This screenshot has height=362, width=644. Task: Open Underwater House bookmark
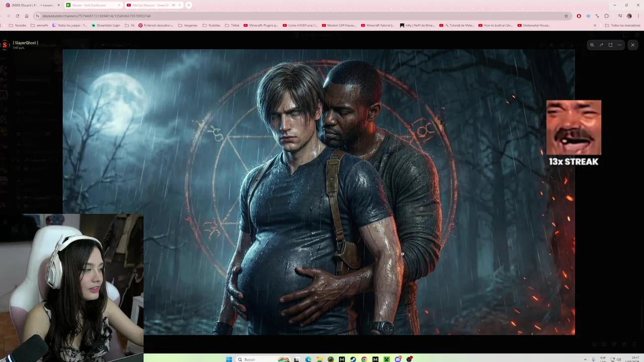534,25
